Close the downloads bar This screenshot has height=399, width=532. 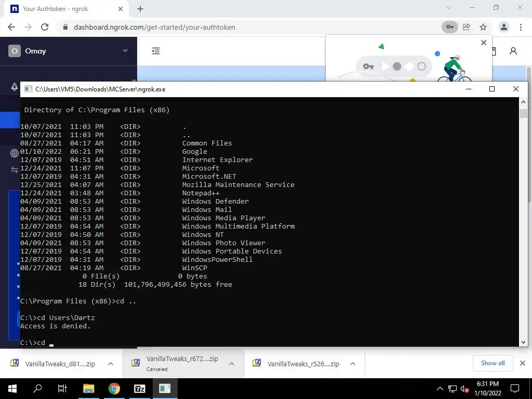523,363
